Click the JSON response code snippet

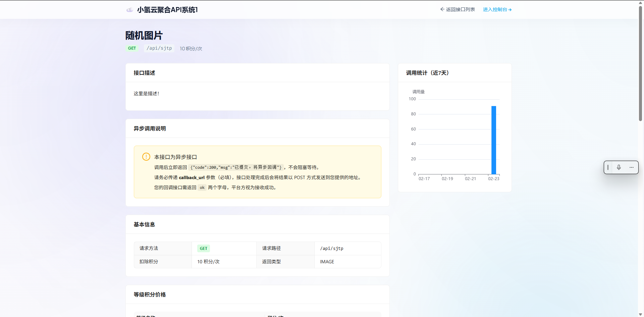coord(236,167)
